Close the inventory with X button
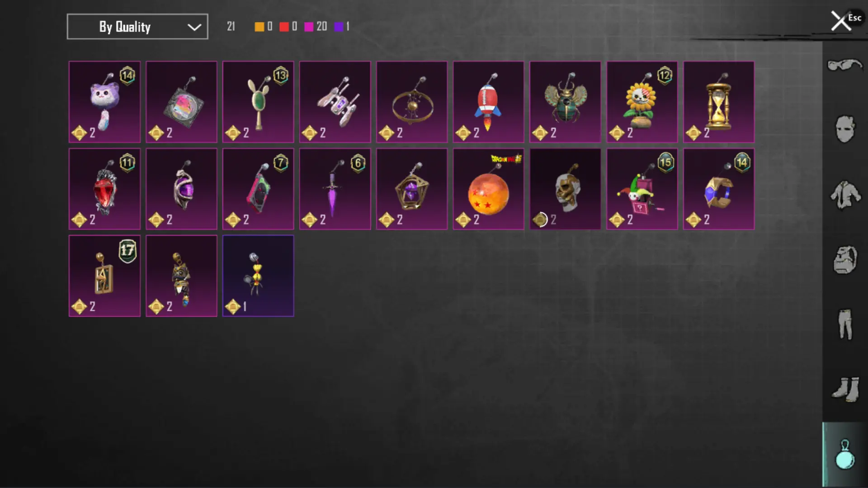This screenshot has height=488, width=868. click(x=841, y=21)
